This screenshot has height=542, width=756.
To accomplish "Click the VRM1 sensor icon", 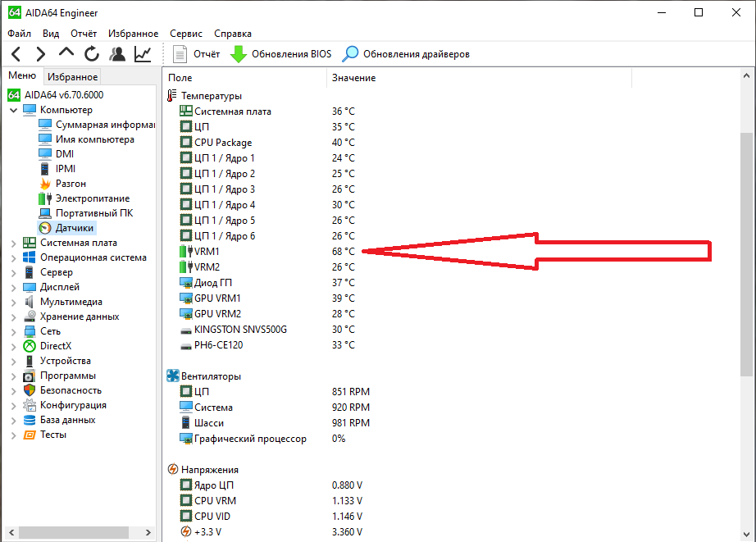I will click(x=185, y=251).
